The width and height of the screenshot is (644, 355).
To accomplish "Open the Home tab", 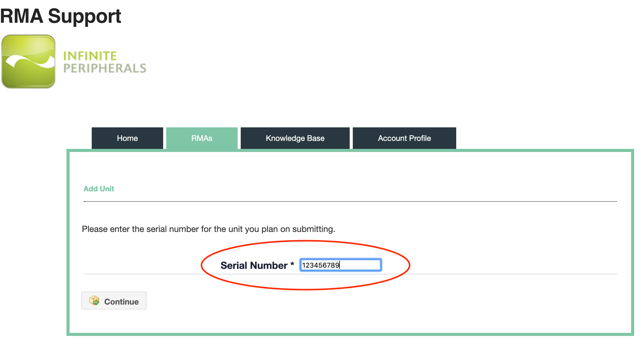I will coord(127,138).
